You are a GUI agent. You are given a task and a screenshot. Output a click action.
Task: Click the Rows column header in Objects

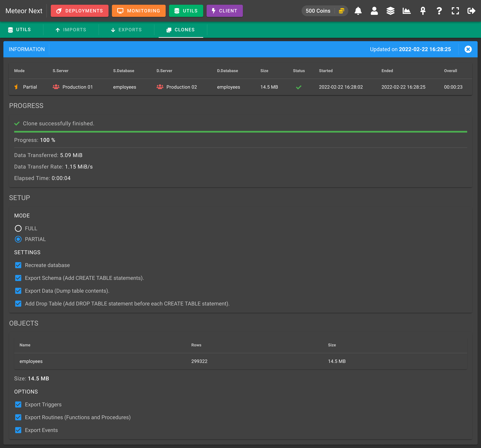pos(196,345)
